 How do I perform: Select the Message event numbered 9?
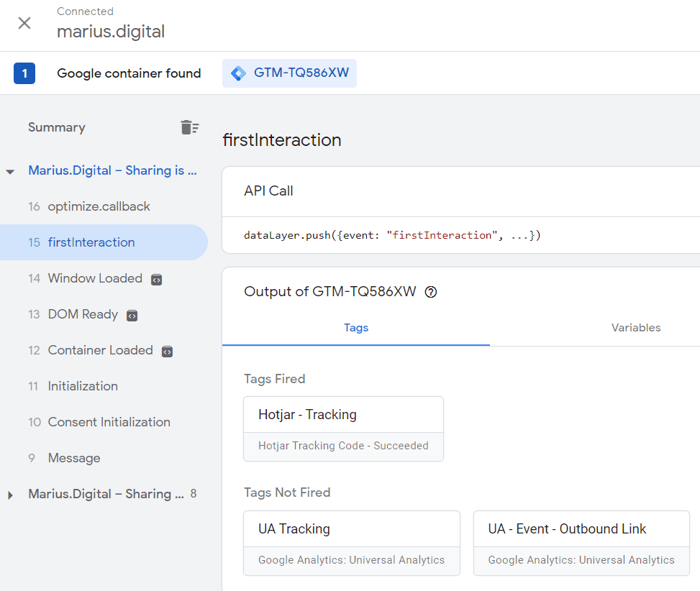[x=104, y=458]
